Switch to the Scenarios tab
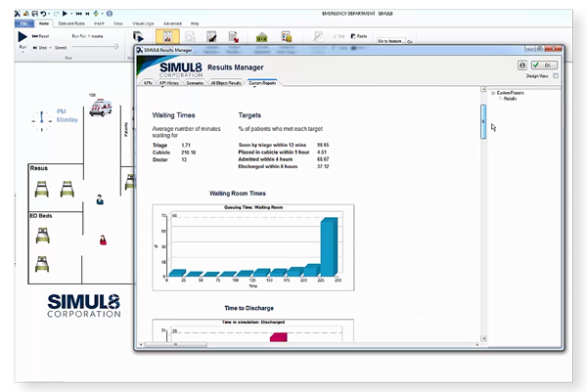Viewport: 587px width, 392px height. coord(195,83)
